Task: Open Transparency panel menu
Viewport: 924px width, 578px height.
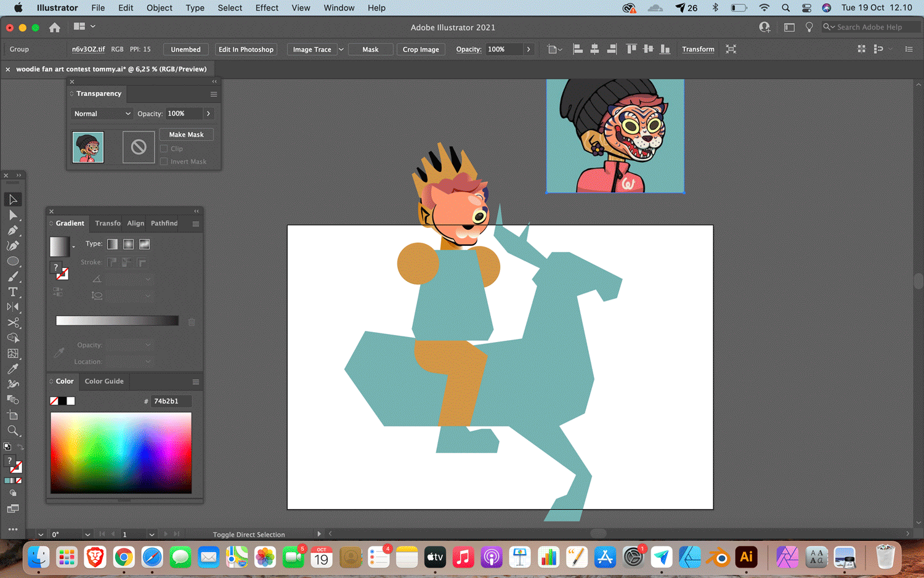Action: (214, 94)
